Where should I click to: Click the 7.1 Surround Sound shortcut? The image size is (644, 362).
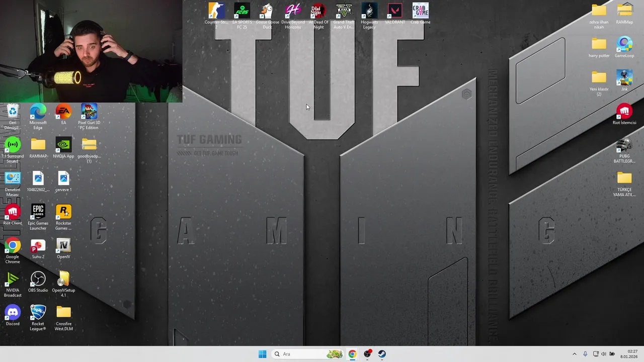click(x=13, y=145)
